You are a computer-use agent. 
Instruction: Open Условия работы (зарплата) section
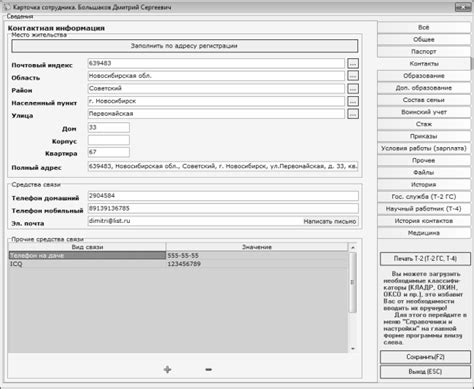tap(424, 148)
